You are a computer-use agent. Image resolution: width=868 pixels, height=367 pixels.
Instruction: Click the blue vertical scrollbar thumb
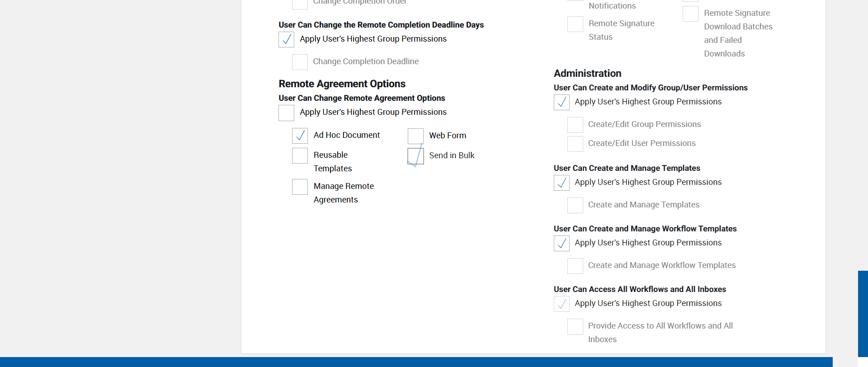click(863, 314)
